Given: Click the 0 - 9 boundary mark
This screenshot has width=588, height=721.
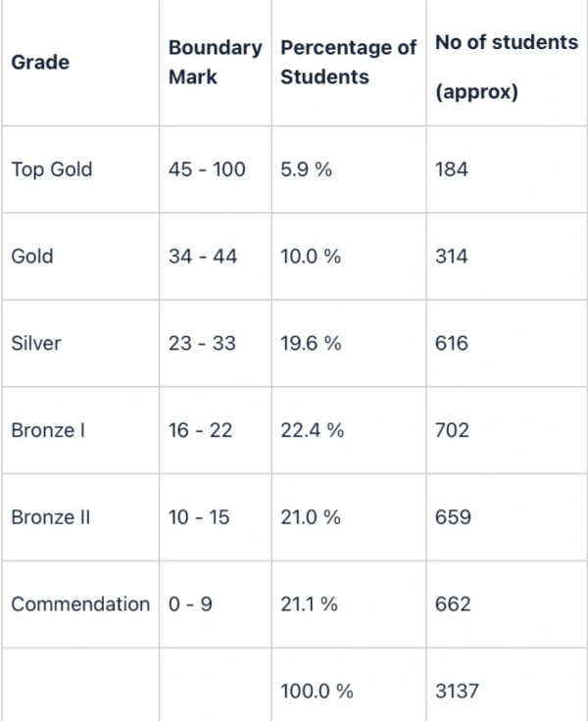Looking at the screenshot, I should coord(189,604).
